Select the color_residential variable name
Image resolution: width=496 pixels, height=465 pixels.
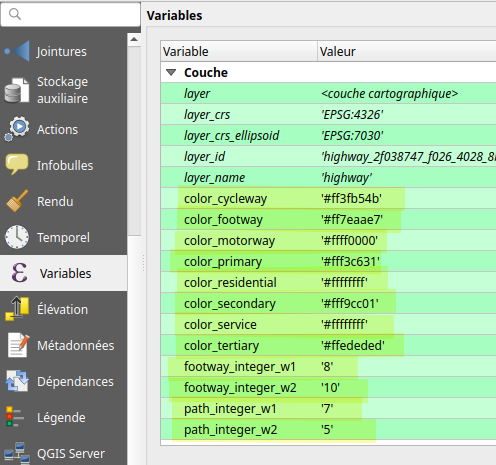pos(230,283)
